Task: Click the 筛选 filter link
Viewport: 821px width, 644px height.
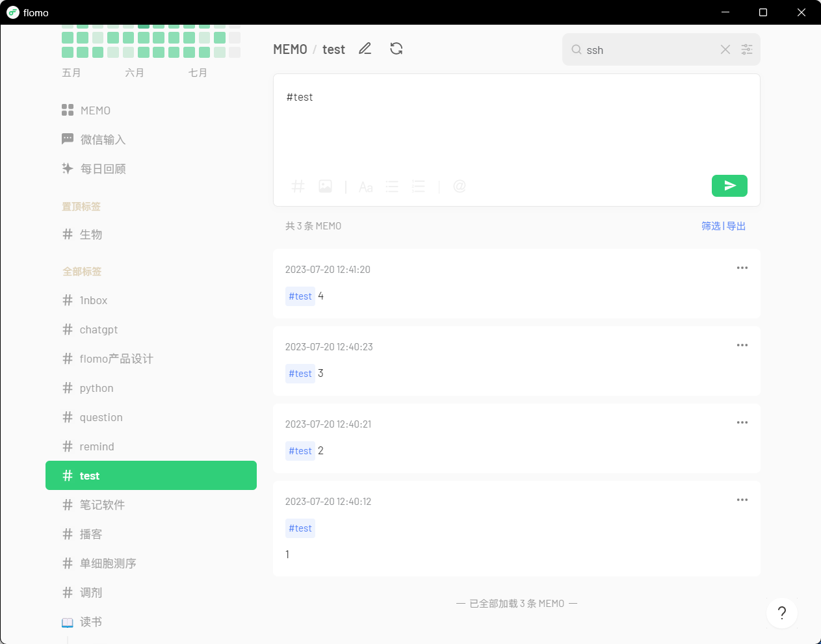Action: 710,226
